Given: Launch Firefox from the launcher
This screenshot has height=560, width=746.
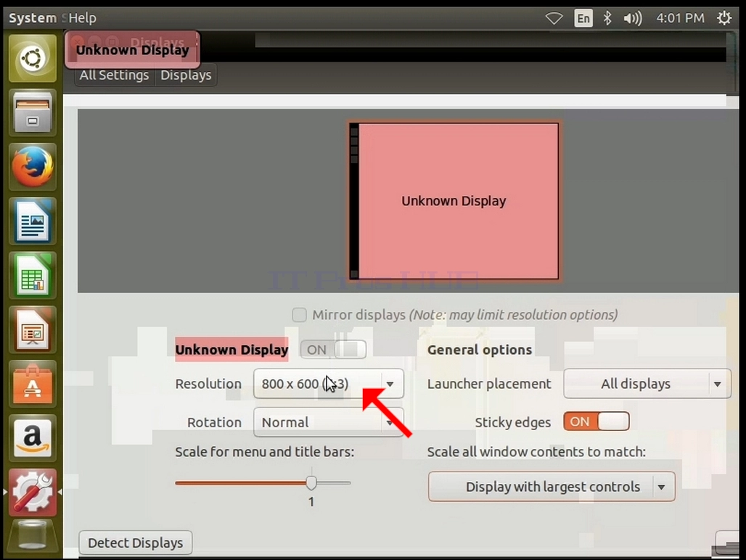Looking at the screenshot, I should [x=33, y=167].
